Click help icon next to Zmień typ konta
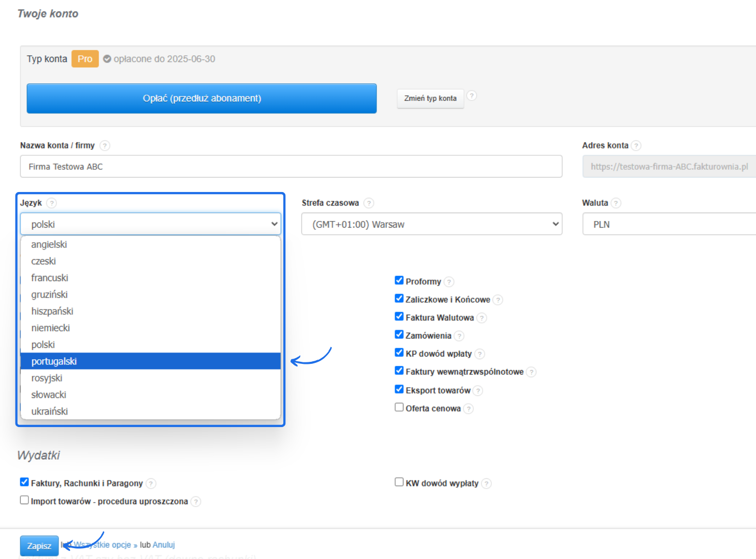This screenshot has width=756, height=559. (472, 96)
